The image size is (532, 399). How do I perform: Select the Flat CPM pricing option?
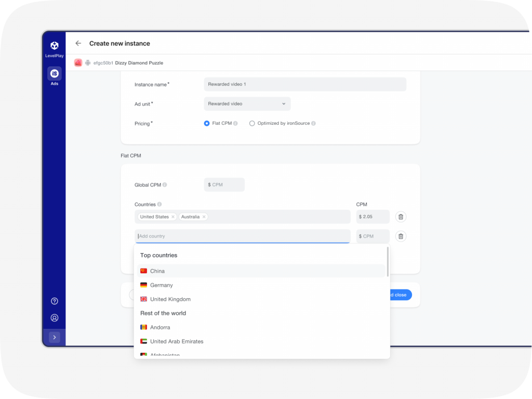tap(207, 124)
